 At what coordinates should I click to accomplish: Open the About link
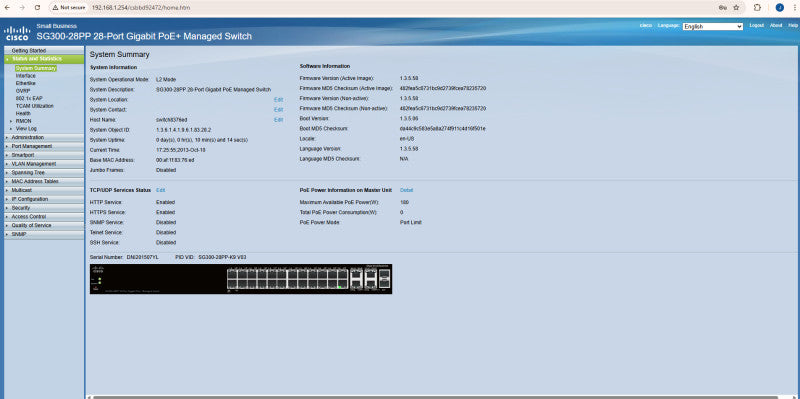[776, 25]
